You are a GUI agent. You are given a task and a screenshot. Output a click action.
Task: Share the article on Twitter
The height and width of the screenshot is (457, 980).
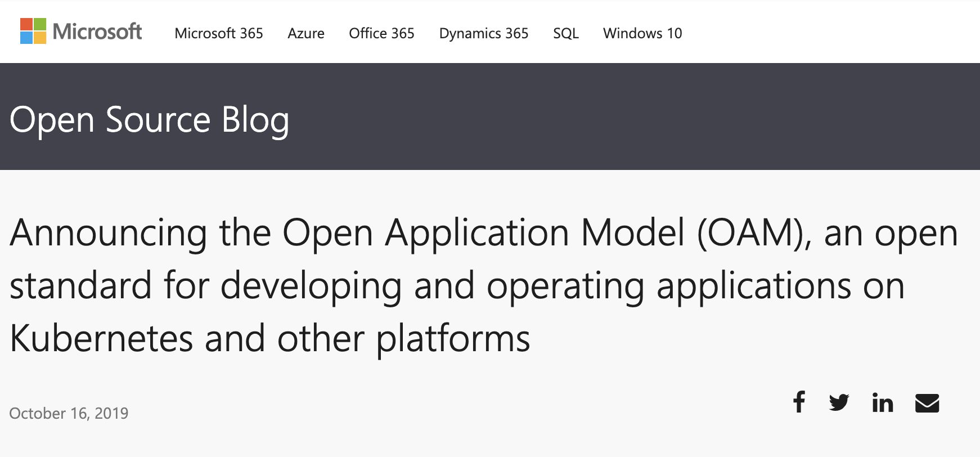[839, 402]
